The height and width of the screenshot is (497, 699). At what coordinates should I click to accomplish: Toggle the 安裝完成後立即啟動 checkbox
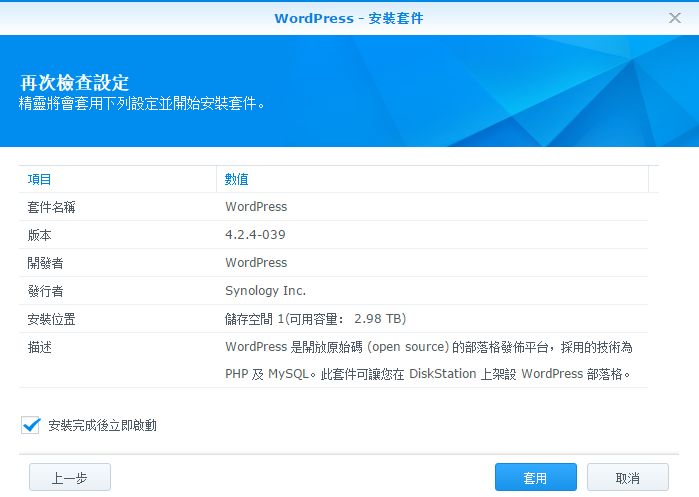30,425
